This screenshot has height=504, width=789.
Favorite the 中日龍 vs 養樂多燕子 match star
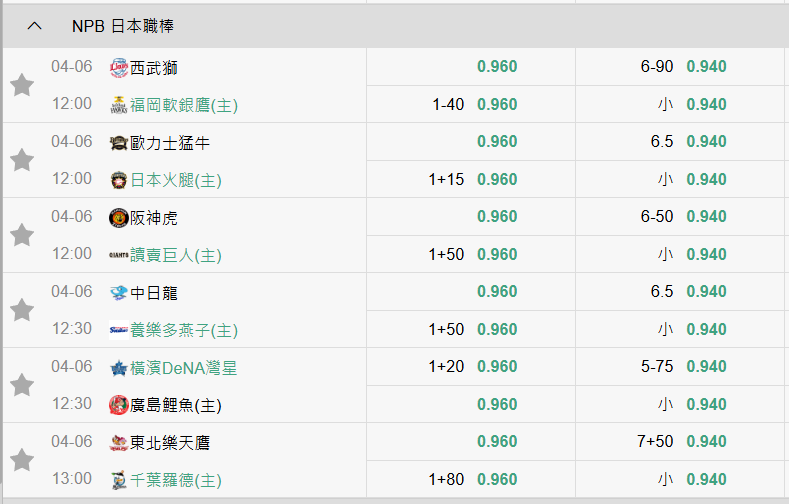pyautogui.click(x=22, y=310)
